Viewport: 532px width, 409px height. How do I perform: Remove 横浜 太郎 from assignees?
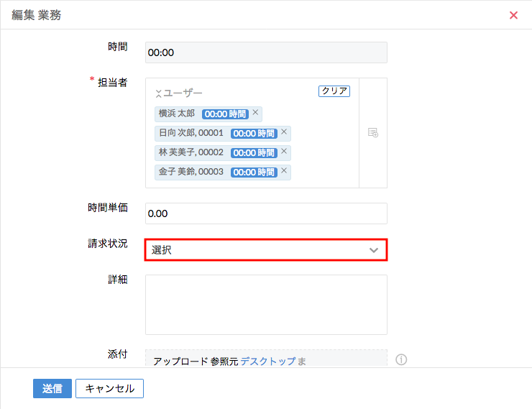click(255, 113)
